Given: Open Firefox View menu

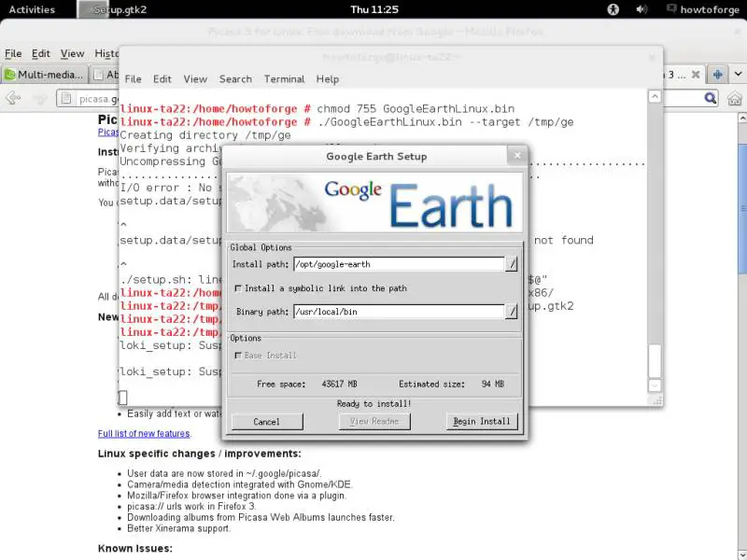Looking at the screenshot, I should pyautogui.click(x=73, y=54).
